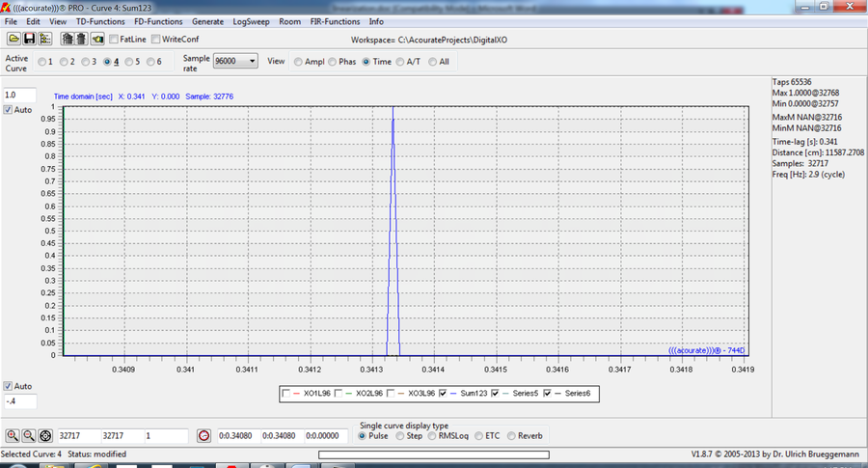The height and width of the screenshot is (468, 868).
Task: Toggle the upper Auto checkbox near 1.0
Action: [8, 110]
